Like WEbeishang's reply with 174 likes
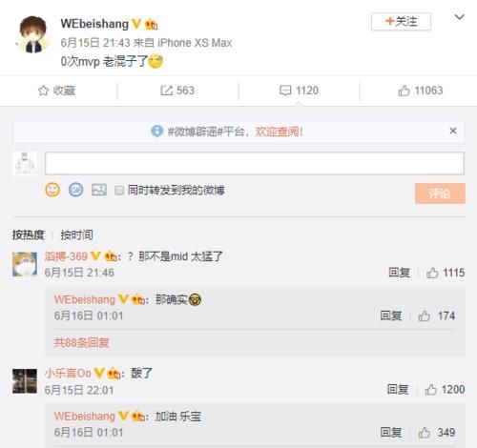The width and height of the screenshot is (477, 448). tap(437, 316)
